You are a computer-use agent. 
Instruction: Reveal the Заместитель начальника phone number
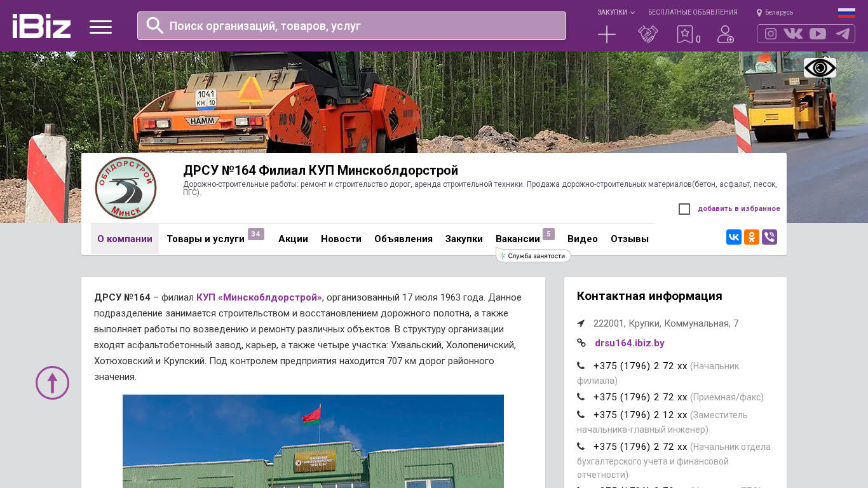click(641, 415)
